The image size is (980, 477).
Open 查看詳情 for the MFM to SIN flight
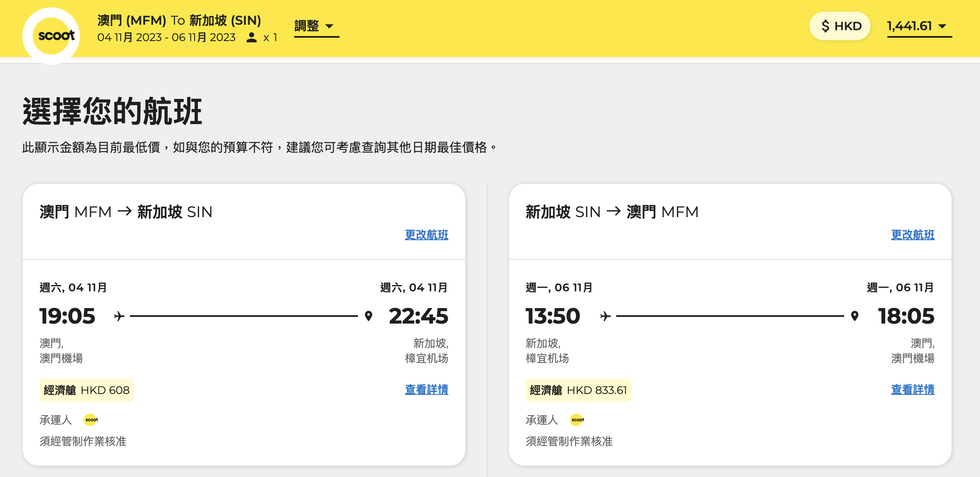click(x=426, y=390)
